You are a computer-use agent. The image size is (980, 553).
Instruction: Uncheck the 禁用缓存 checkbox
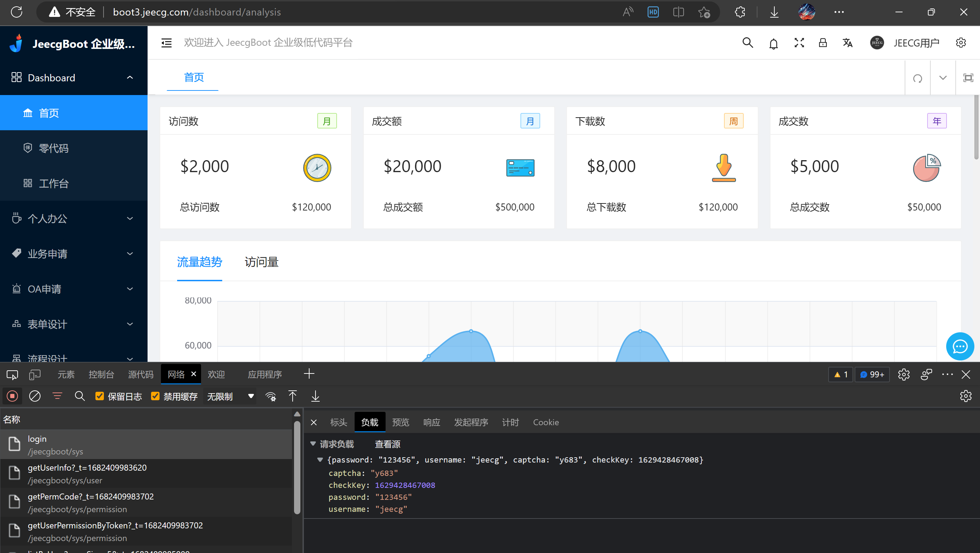point(155,396)
